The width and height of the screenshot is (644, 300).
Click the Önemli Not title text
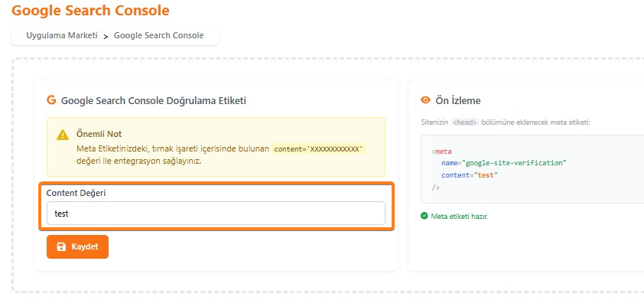coord(99,134)
